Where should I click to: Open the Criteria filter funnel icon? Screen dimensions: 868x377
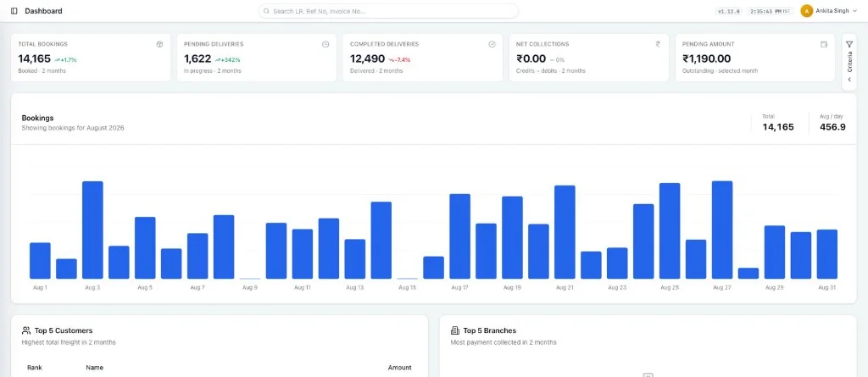(x=849, y=44)
